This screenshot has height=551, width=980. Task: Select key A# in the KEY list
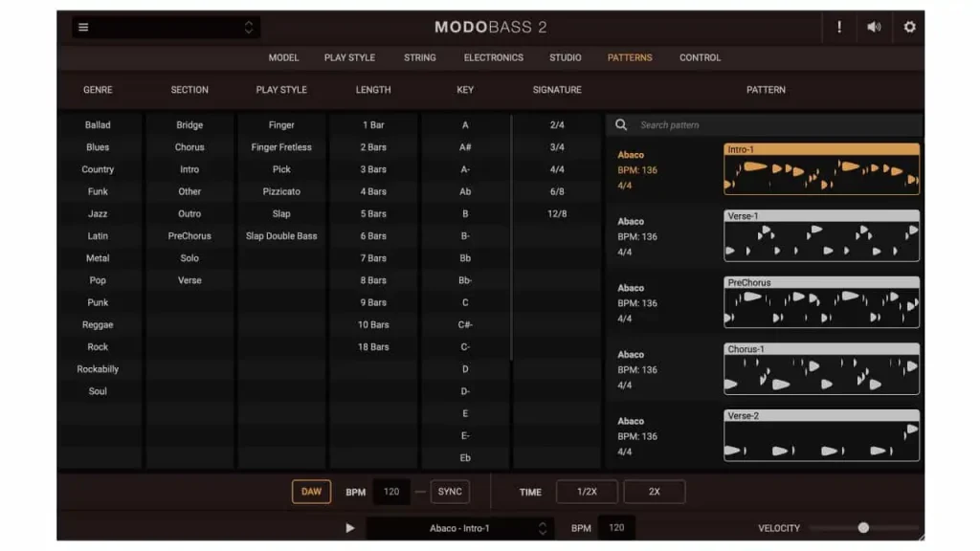tap(465, 147)
